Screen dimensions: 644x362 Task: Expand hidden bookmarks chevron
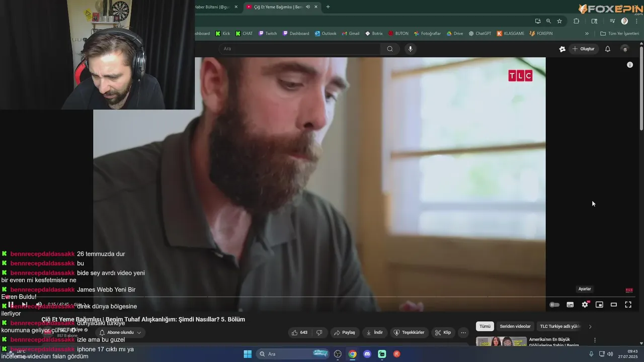[587, 34]
